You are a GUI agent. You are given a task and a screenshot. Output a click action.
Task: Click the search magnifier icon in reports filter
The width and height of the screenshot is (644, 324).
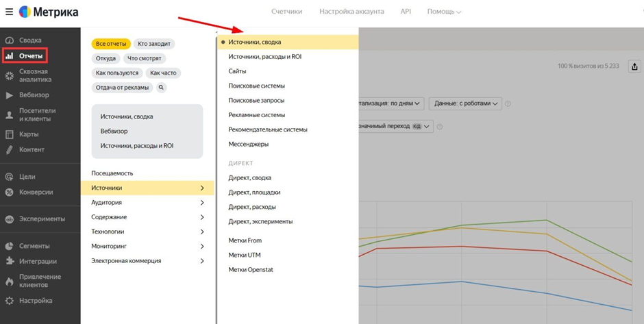click(161, 88)
